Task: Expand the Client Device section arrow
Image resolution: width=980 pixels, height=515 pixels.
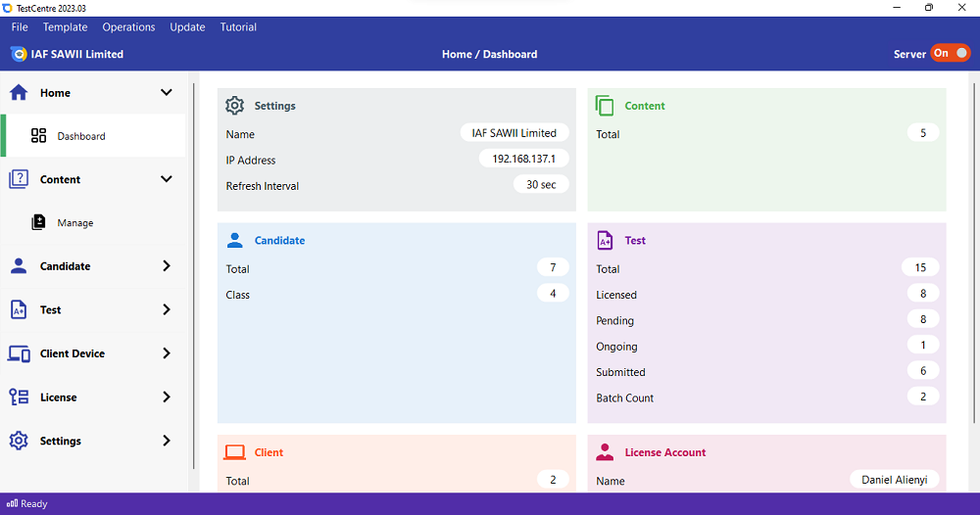Action: [x=167, y=353]
